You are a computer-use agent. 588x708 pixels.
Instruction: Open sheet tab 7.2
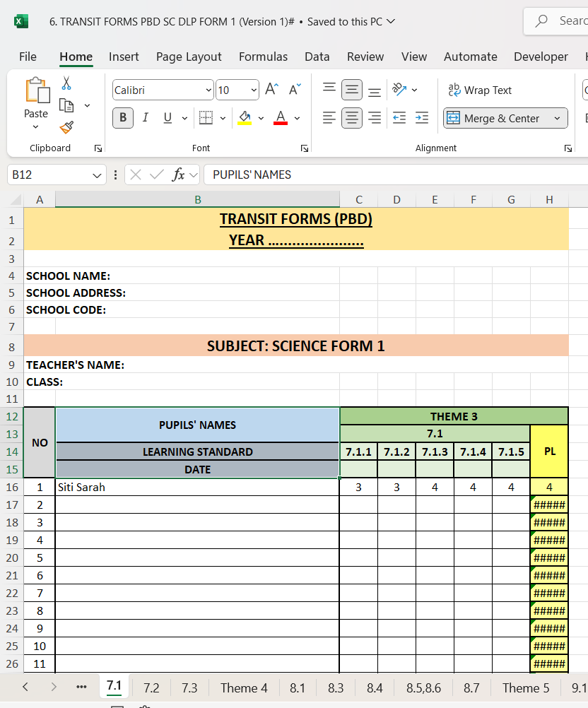tap(151, 688)
